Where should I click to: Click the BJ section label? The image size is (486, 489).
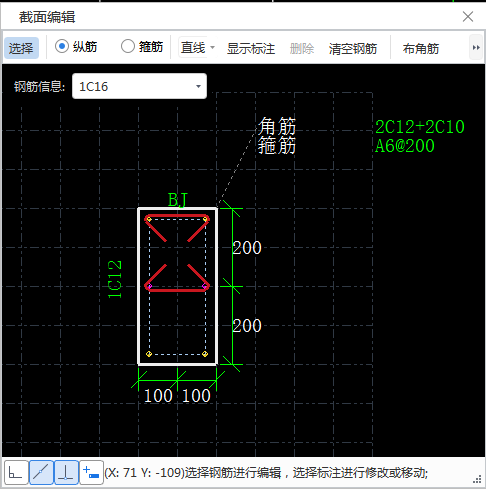pos(178,200)
